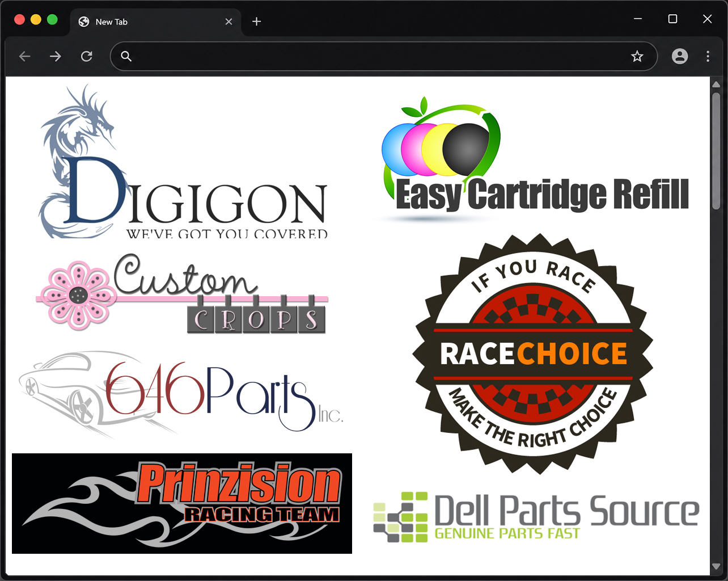The height and width of the screenshot is (581, 728).
Task: Select the New Tab tab
Action: (156, 22)
